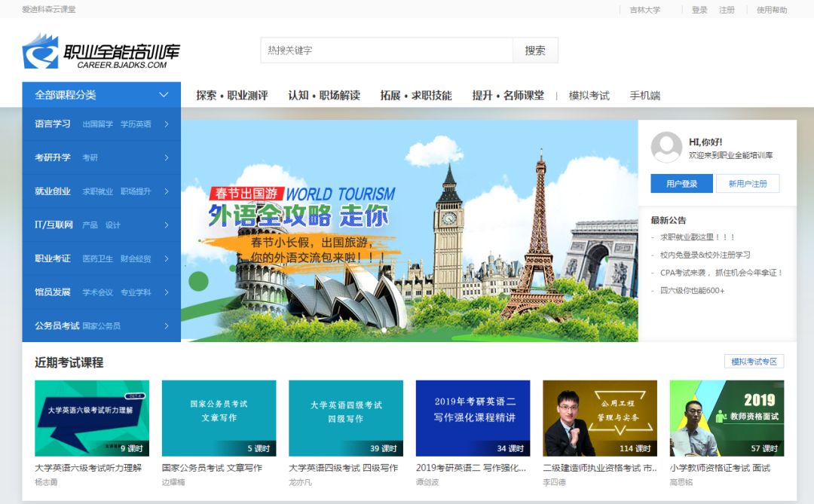Open the 探索·职业测评 menu item
The image size is (814, 504).
point(231,96)
